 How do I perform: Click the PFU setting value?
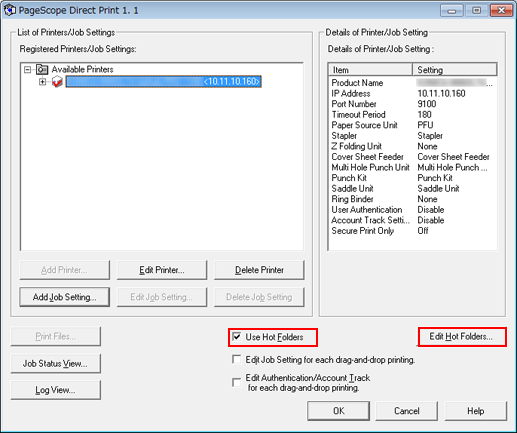[x=425, y=125]
